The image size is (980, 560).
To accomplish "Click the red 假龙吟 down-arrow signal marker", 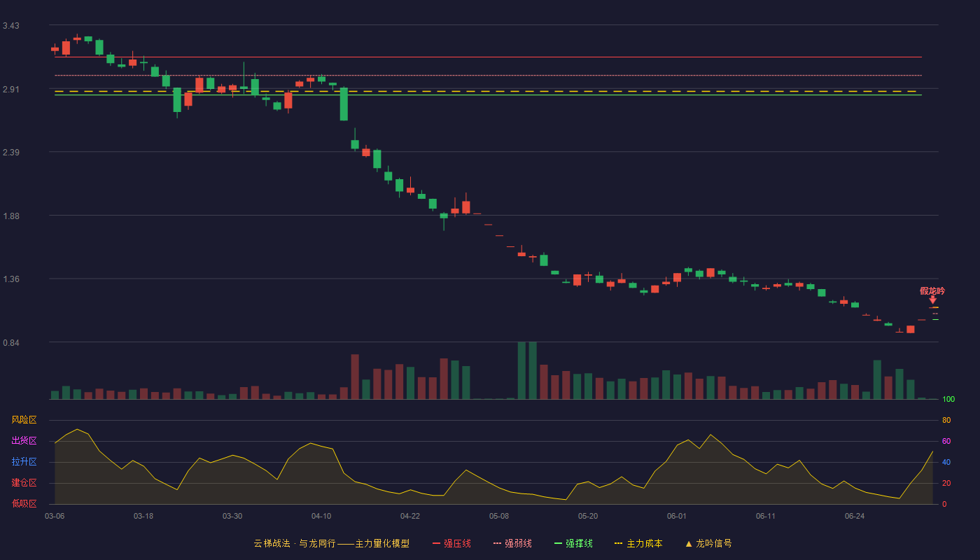I will pos(932,300).
